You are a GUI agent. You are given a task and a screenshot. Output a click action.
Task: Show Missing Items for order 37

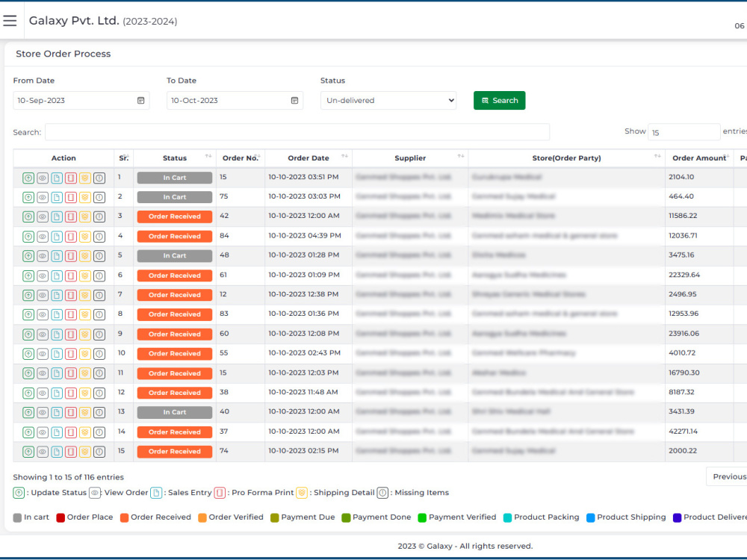coord(99,432)
